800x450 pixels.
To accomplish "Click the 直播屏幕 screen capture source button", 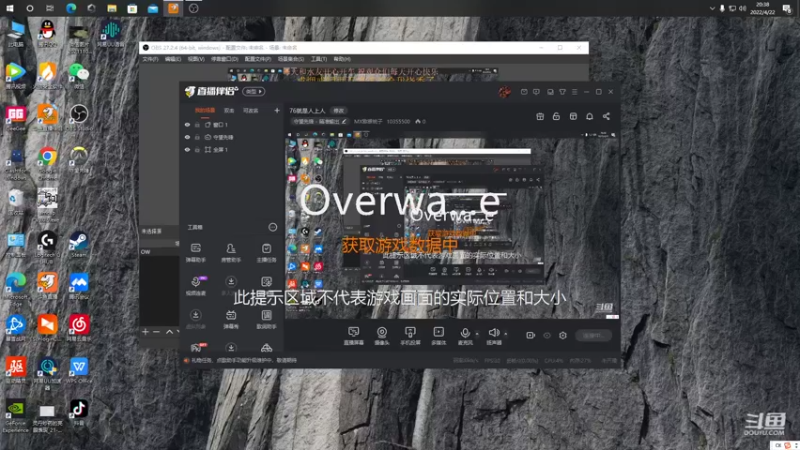I will click(x=354, y=336).
